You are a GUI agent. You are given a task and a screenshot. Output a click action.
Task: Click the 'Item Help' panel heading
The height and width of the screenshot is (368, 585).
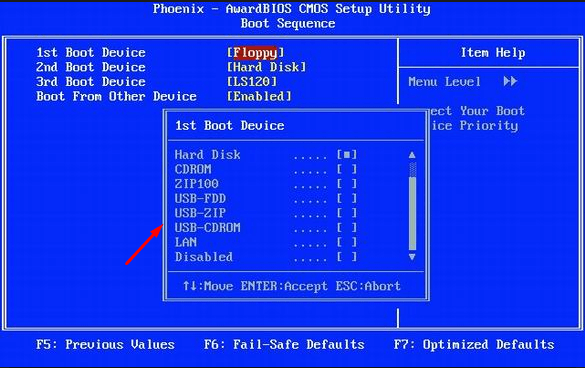click(493, 53)
